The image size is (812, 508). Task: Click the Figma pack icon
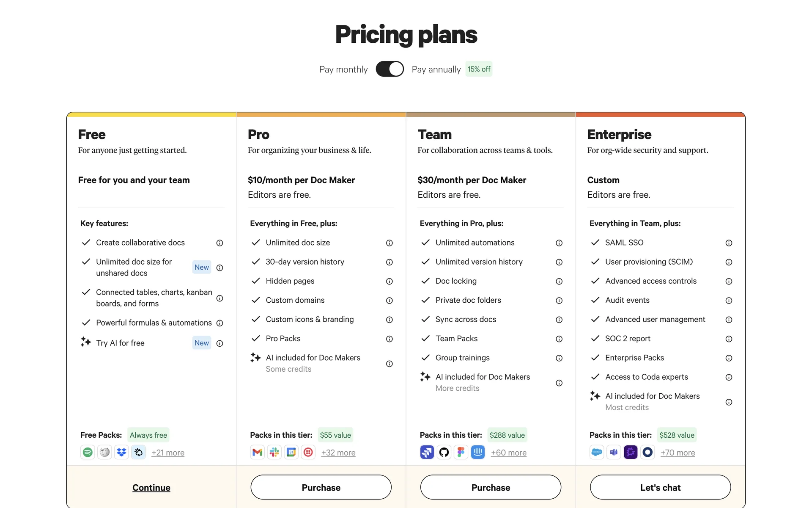461,453
